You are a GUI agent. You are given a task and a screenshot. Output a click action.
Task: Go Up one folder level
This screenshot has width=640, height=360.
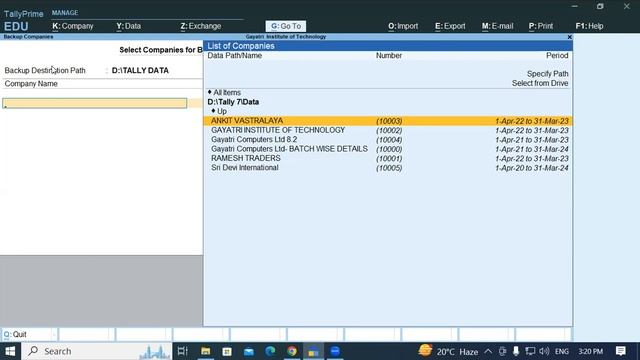click(222, 111)
